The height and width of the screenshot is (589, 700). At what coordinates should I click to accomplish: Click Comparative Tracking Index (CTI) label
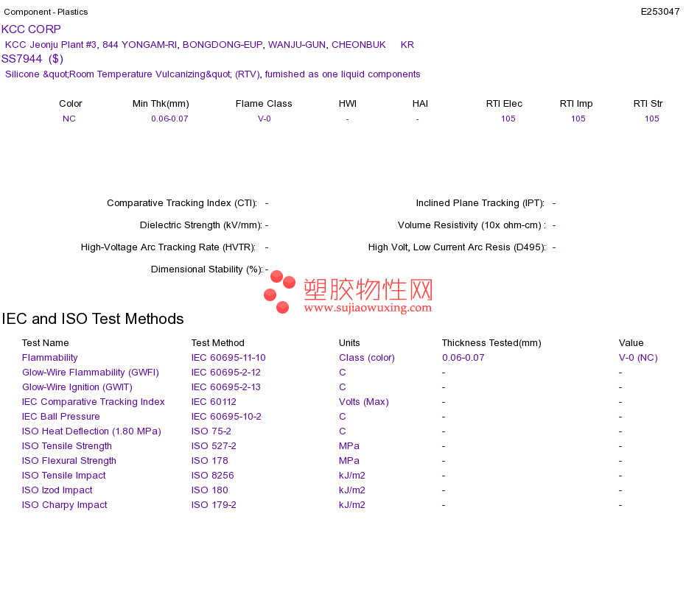[x=182, y=203]
